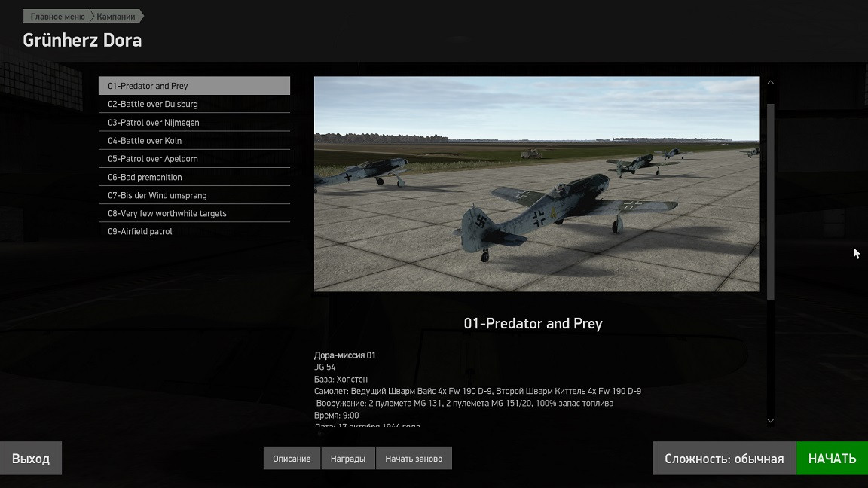Select mission 04-Battle over Koln
Image resolution: width=868 pixels, height=488 pixels.
[194, 141]
